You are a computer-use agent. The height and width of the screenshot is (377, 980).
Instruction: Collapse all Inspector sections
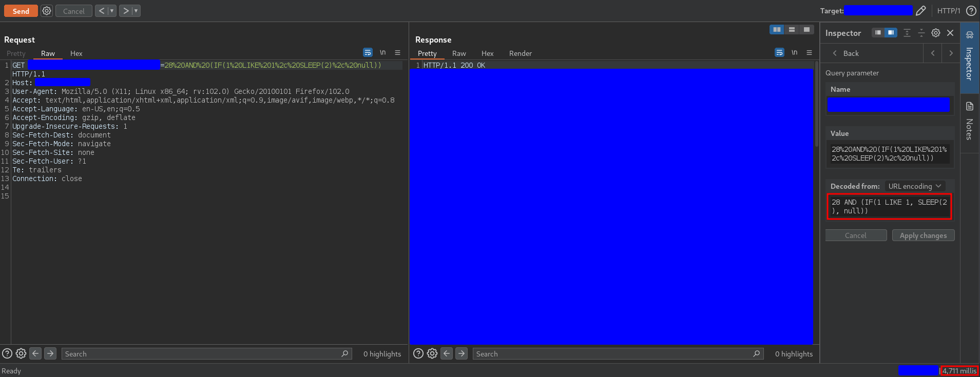coord(921,33)
